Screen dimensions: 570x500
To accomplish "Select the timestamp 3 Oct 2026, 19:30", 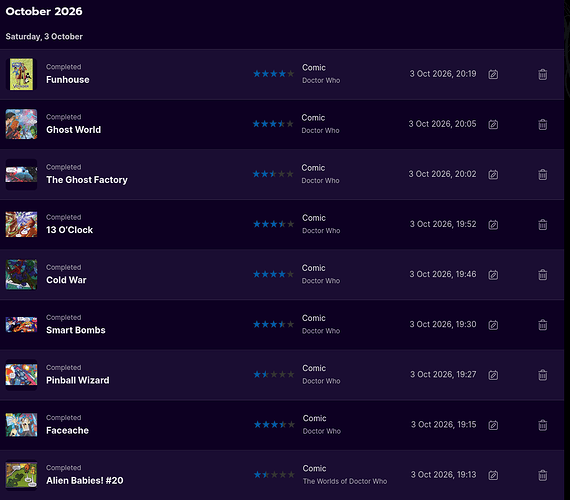I will tap(443, 324).
